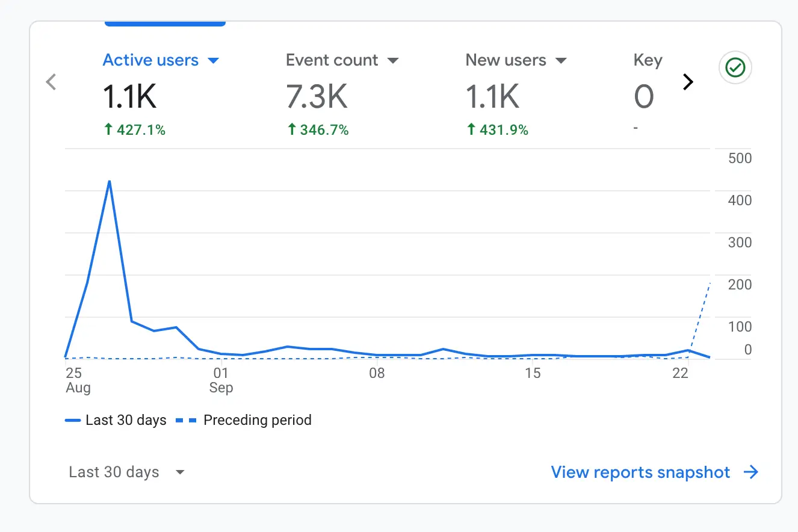Open the Event count metric dropdown arrow
This screenshot has width=798, height=532.
pyautogui.click(x=393, y=61)
